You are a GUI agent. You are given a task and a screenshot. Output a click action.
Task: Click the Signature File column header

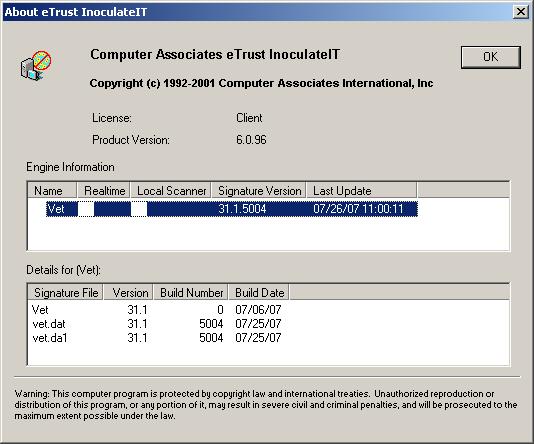point(66,292)
